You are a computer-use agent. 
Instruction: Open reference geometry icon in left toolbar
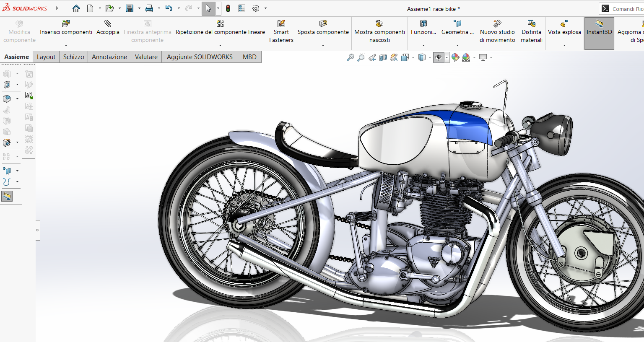[7, 171]
